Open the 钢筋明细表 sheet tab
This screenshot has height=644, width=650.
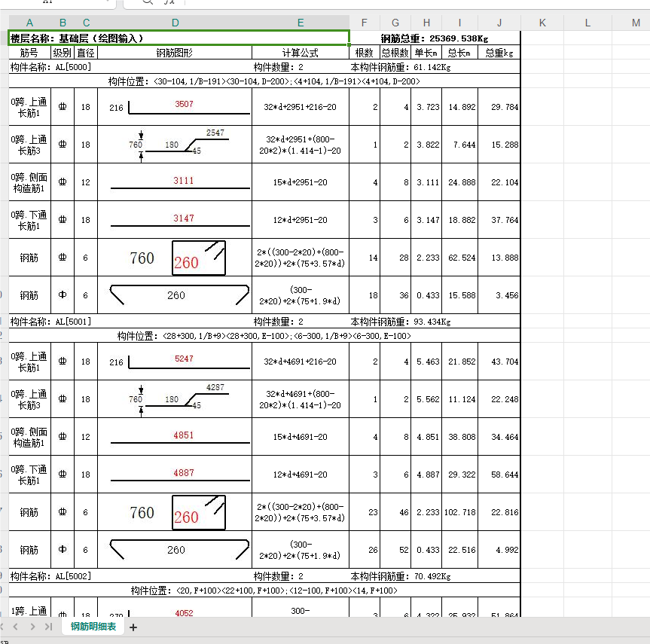[93, 627]
